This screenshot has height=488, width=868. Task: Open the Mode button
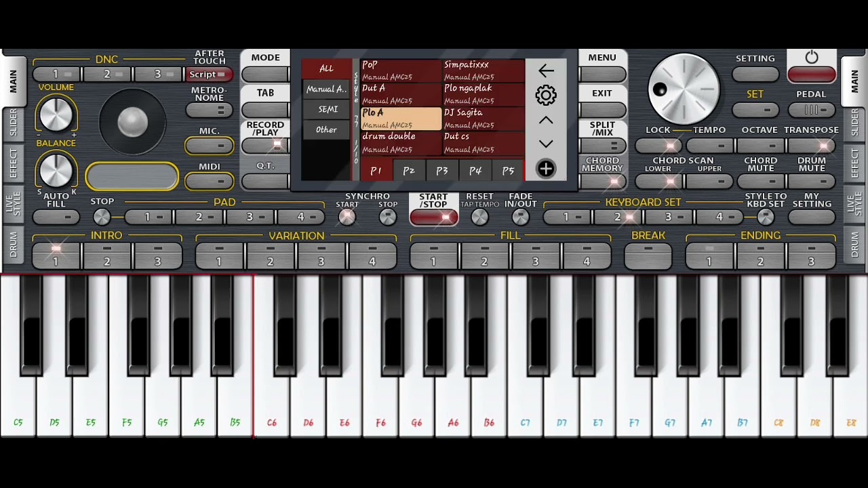265,75
